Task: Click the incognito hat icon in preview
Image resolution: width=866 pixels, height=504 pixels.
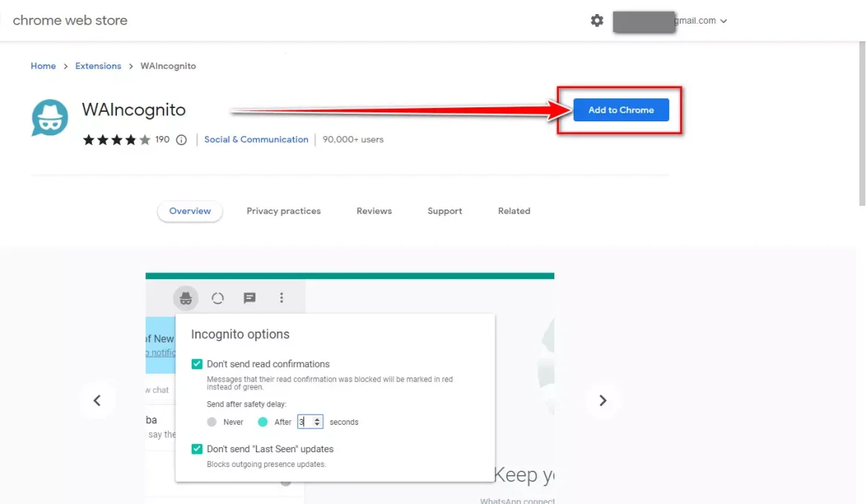Action: (186, 298)
